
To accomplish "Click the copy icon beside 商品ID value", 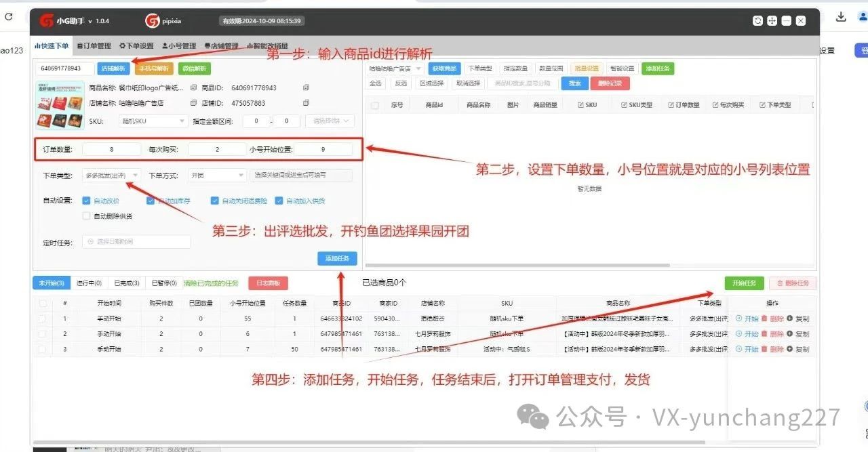I will pos(306,87).
